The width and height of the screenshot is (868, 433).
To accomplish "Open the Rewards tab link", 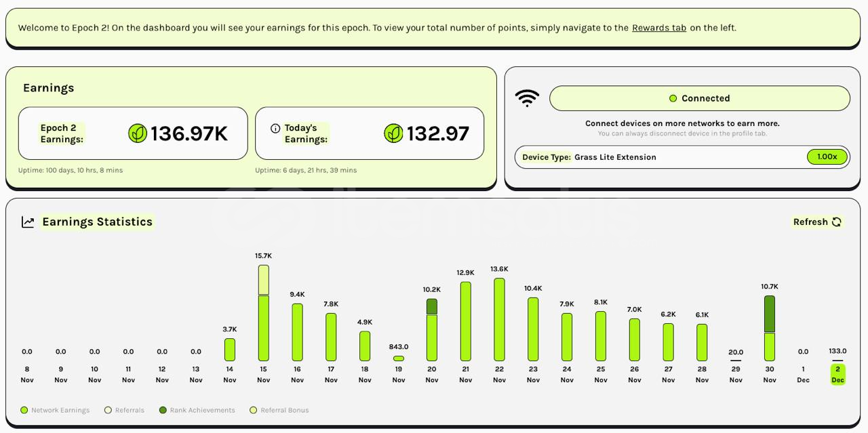I will pos(659,28).
